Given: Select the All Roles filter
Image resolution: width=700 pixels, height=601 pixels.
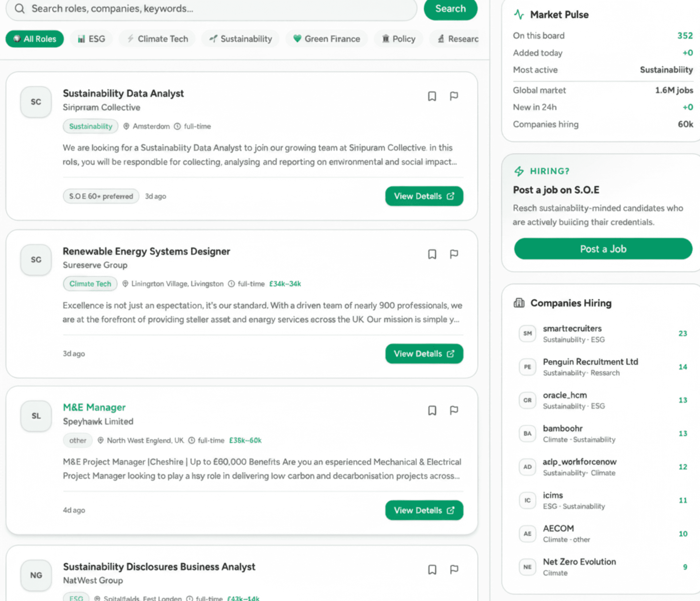Looking at the screenshot, I should point(35,39).
